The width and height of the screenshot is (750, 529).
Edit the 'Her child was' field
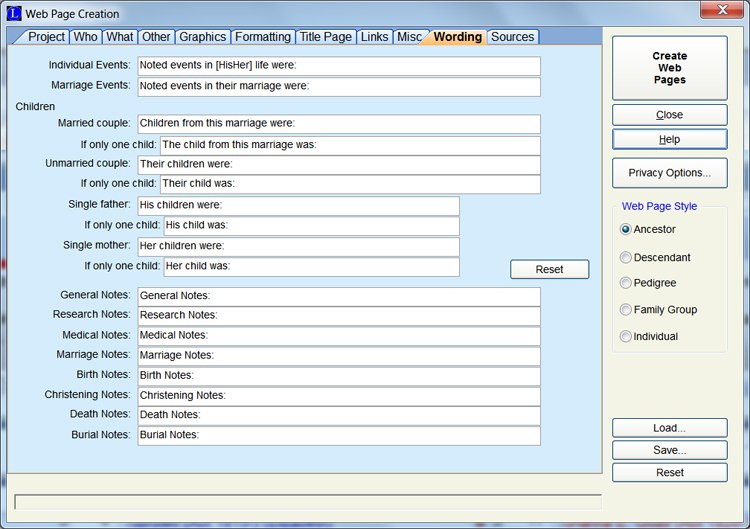point(311,267)
